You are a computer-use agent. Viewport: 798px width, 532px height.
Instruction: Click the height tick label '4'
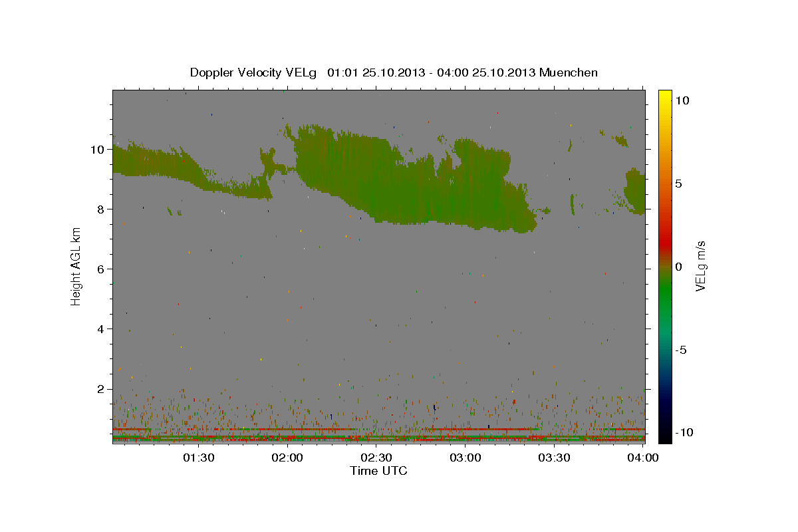point(102,329)
